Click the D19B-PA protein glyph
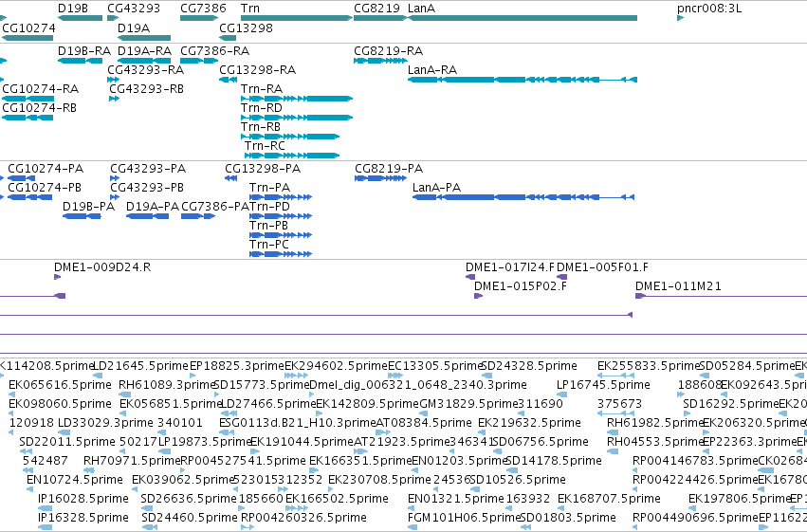 click(82, 216)
